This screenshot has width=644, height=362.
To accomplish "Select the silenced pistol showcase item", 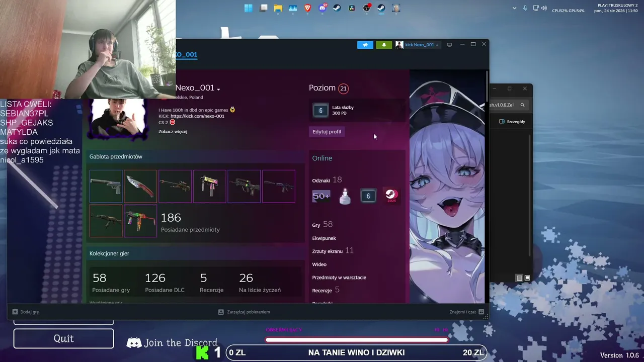I will (106, 186).
